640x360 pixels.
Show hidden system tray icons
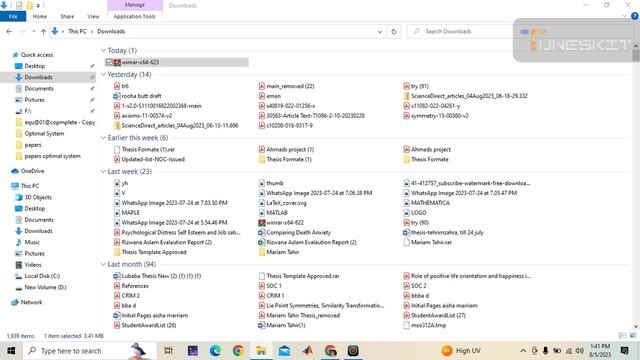[x=523, y=351]
